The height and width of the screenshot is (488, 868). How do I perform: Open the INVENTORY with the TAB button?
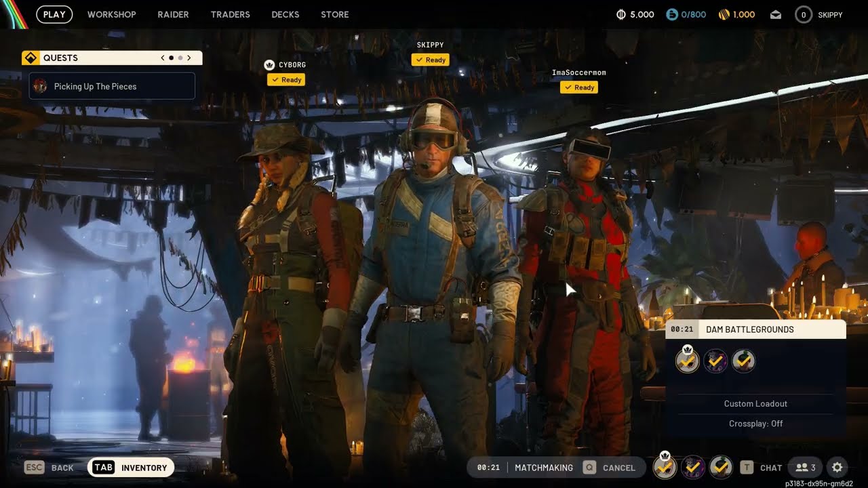131,468
